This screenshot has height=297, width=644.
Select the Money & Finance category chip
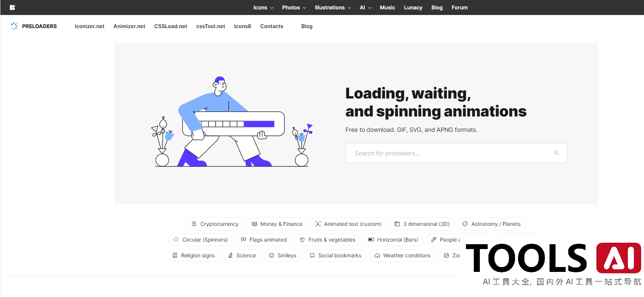tap(277, 224)
